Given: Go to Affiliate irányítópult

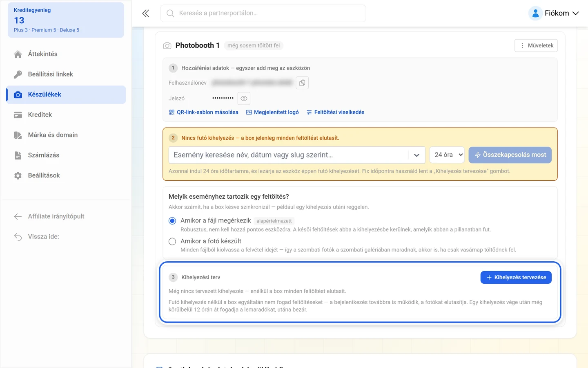Looking at the screenshot, I should coord(66,217).
